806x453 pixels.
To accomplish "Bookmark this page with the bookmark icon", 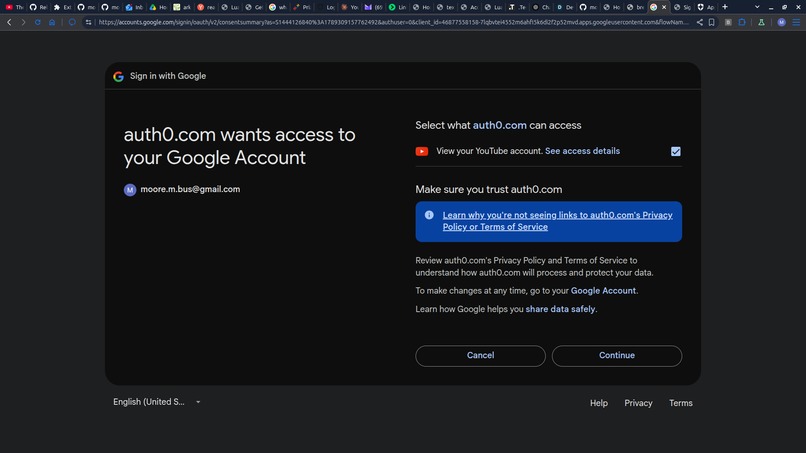I will [x=711, y=22].
